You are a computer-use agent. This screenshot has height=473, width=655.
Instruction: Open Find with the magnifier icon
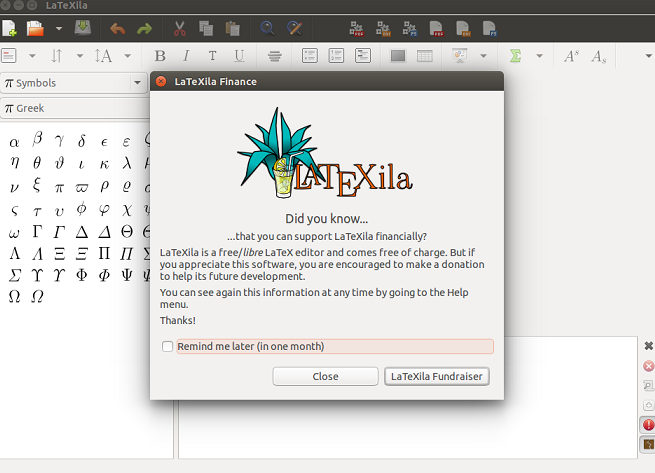coord(267,28)
